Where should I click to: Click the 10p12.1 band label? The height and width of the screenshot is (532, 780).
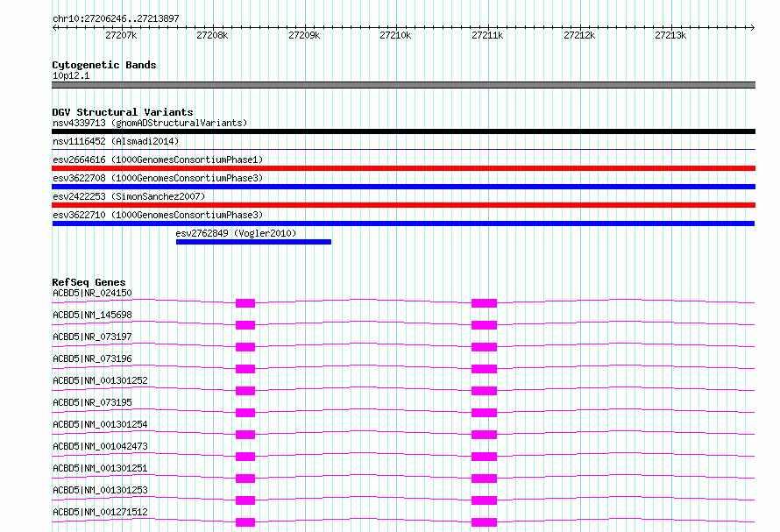71,75
